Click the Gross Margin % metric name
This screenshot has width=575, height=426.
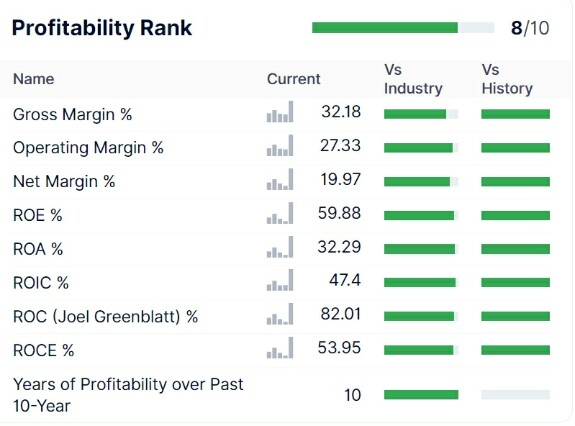[73, 114]
